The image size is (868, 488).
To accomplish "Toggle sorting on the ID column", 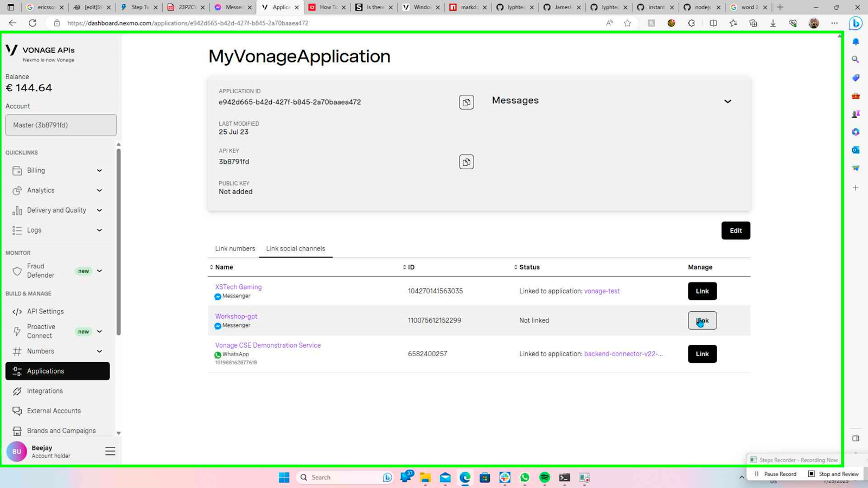I will pos(411,267).
